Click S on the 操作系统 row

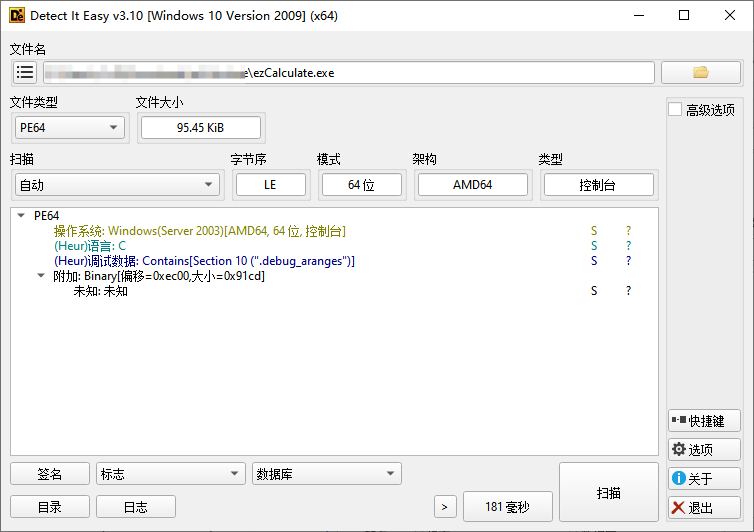pos(594,231)
